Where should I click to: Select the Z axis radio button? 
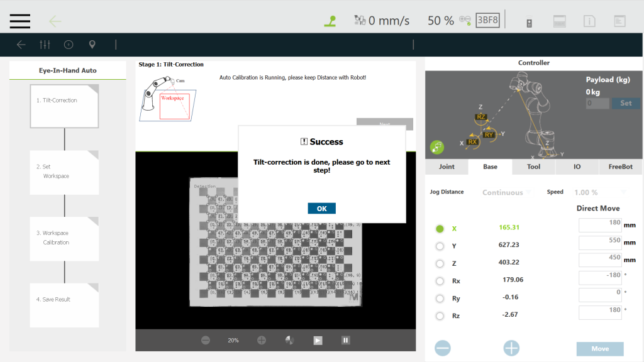tap(440, 263)
